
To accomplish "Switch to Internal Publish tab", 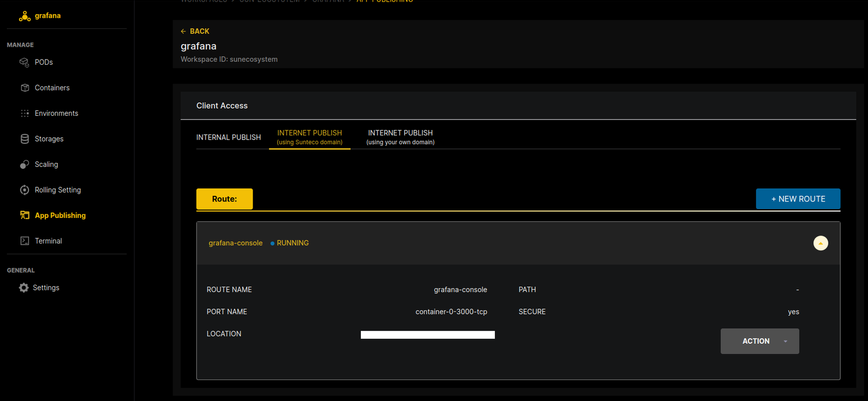I will tap(228, 137).
